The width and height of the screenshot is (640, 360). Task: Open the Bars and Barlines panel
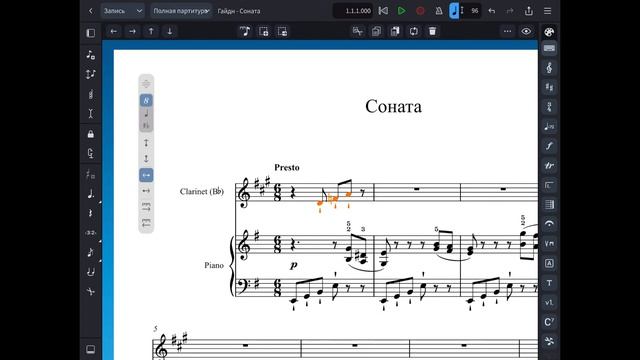pyautogui.click(x=549, y=205)
